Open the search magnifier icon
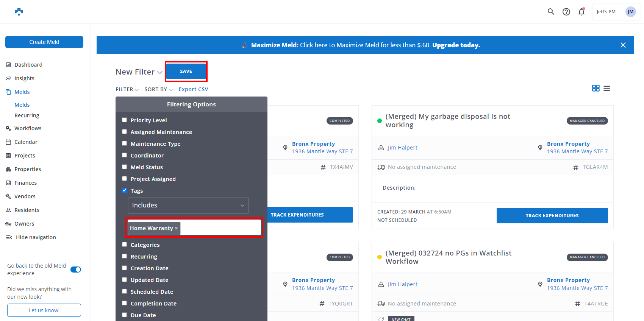The width and height of the screenshot is (644, 321). click(551, 12)
